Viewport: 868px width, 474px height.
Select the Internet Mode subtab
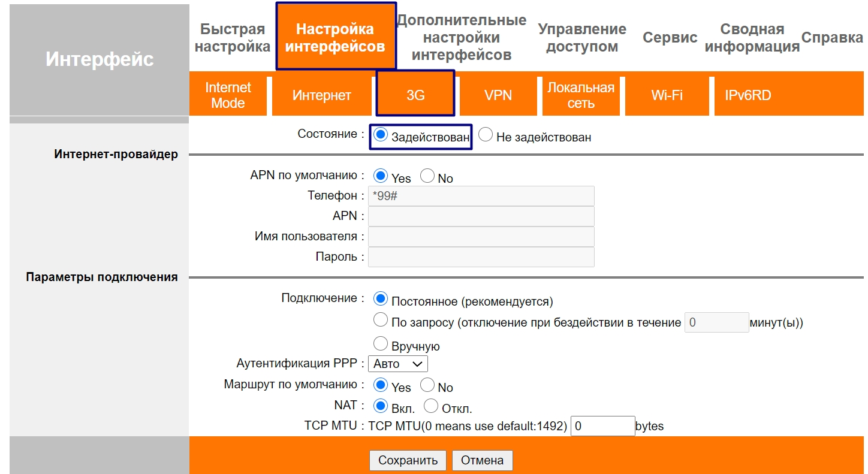228,95
